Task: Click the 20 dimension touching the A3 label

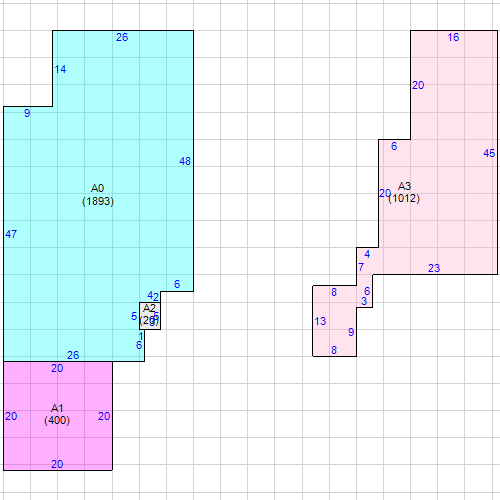Action: pos(385,193)
